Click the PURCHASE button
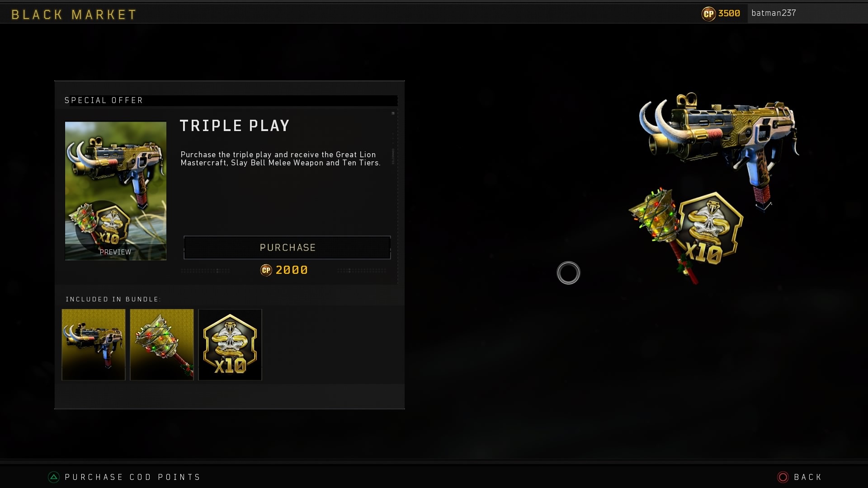 (x=287, y=247)
